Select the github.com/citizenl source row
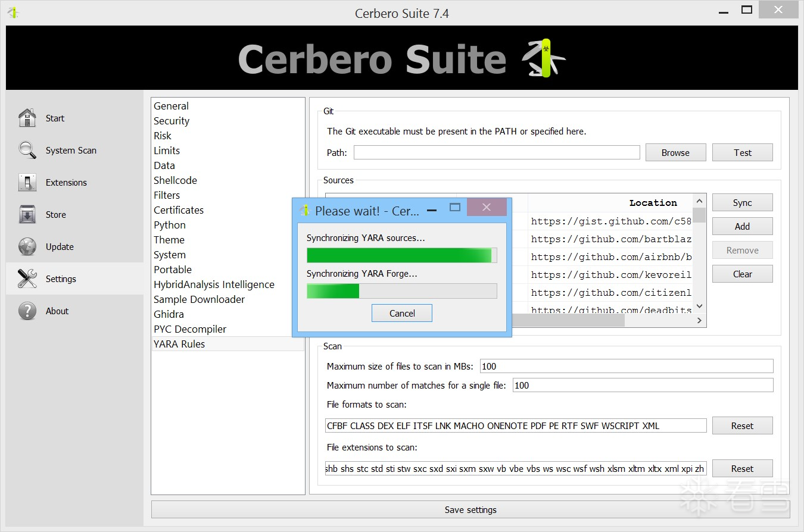The image size is (804, 532). click(x=610, y=293)
